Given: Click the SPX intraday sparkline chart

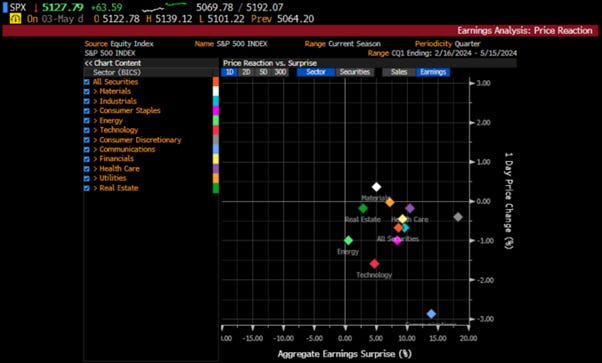Looking at the screenshot, I should click(x=164, y=7).
